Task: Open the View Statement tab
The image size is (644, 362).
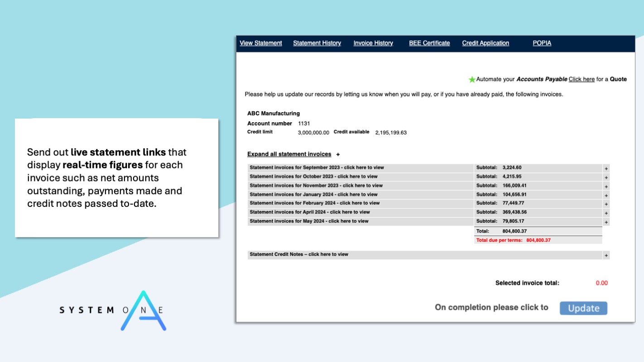Action: click(261, 43)
